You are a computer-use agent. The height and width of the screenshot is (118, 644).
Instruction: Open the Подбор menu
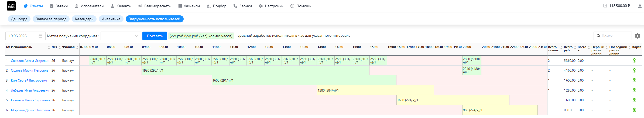pyautogui.click(x=217, y=6)
